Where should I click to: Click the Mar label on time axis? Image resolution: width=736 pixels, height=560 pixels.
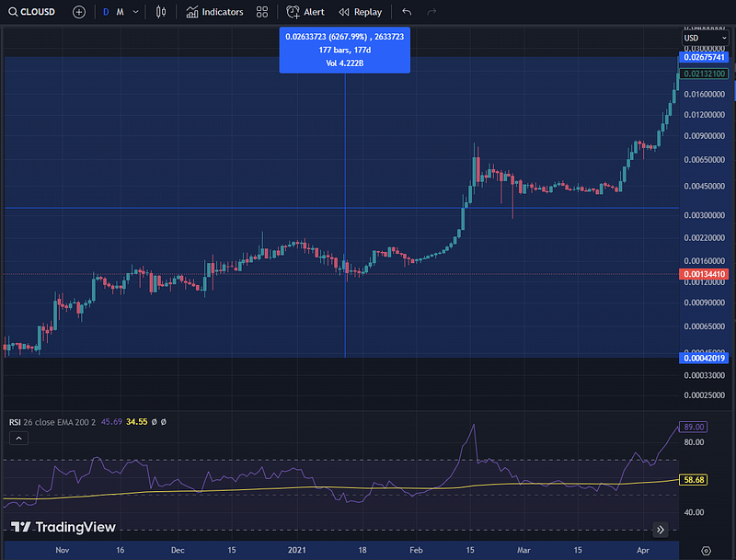523,550
